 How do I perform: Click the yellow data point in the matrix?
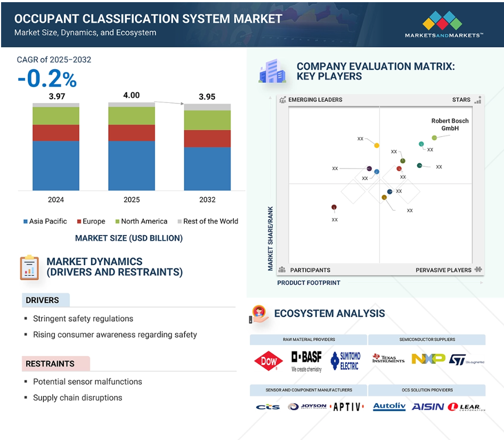point(377,146)
